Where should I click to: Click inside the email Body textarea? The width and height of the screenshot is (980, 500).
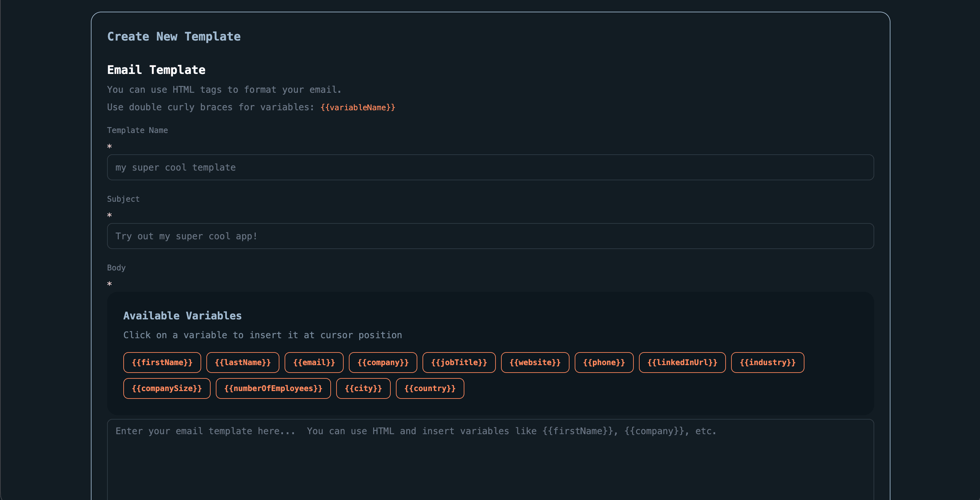pyautogui.click(x=490, y=456)
